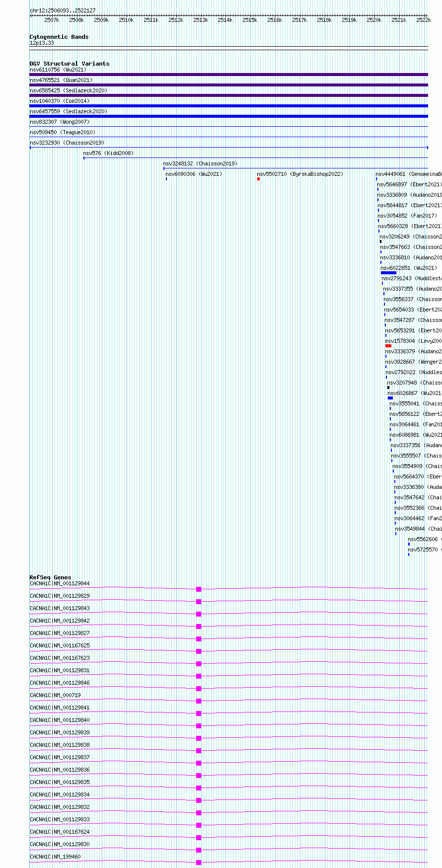The width and height of the screenshot is (442, 868).
Task: Open transcript CACNA1C|NM_199460 label
Action: click(x=55, y=857)
